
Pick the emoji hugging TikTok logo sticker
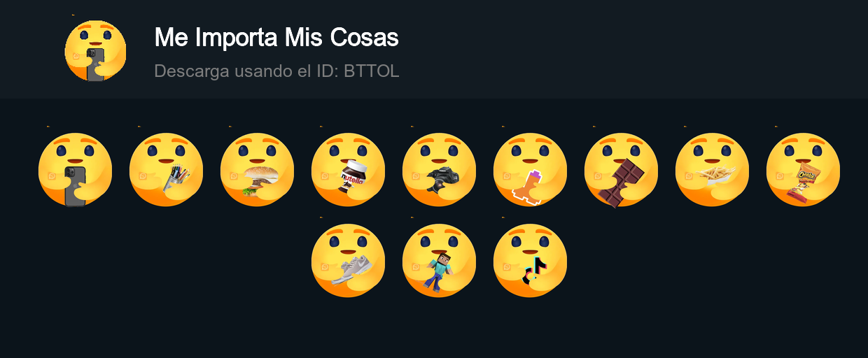coord(530,261)
